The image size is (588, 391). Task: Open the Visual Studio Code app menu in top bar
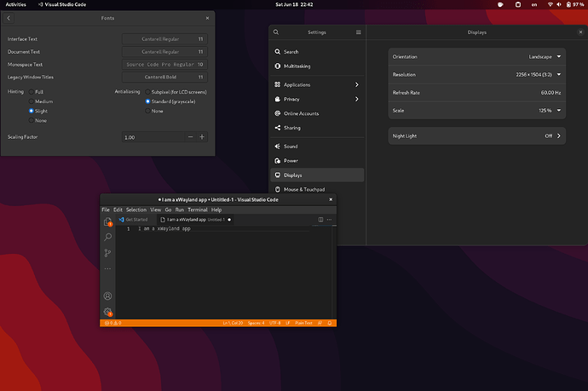pyautogui.click(x=62, y=4)
